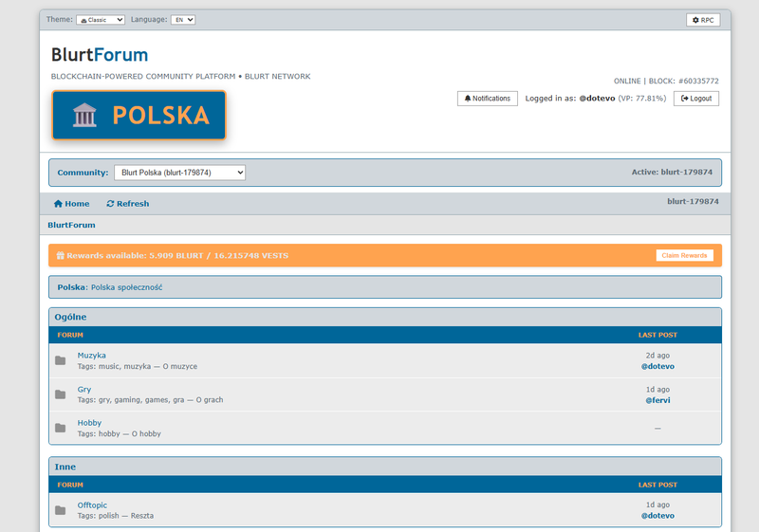This screenshot has width=759, height=532.
Task: Click the Refresh arrows icon
Action: click(x=110, y=204)
